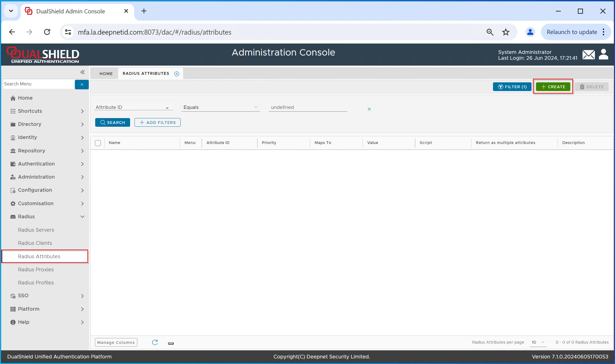Open Radius Clients in sidebar
615x364 pixels.
35,243
